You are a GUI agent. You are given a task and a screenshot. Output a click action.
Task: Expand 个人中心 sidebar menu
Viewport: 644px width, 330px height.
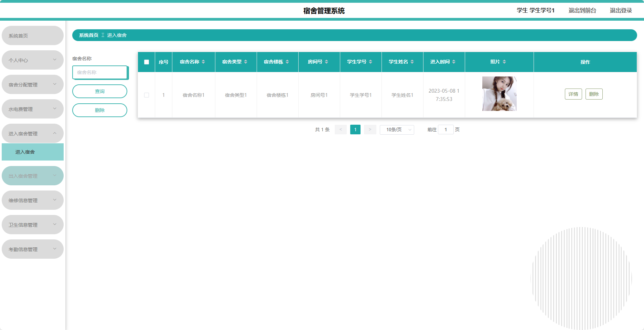point(33,60)
